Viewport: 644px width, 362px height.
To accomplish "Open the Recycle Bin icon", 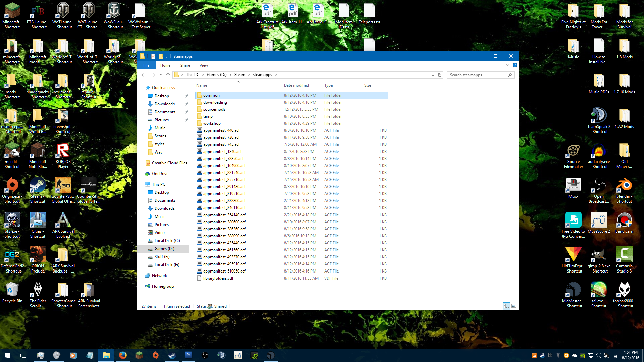I will point(12,292).
